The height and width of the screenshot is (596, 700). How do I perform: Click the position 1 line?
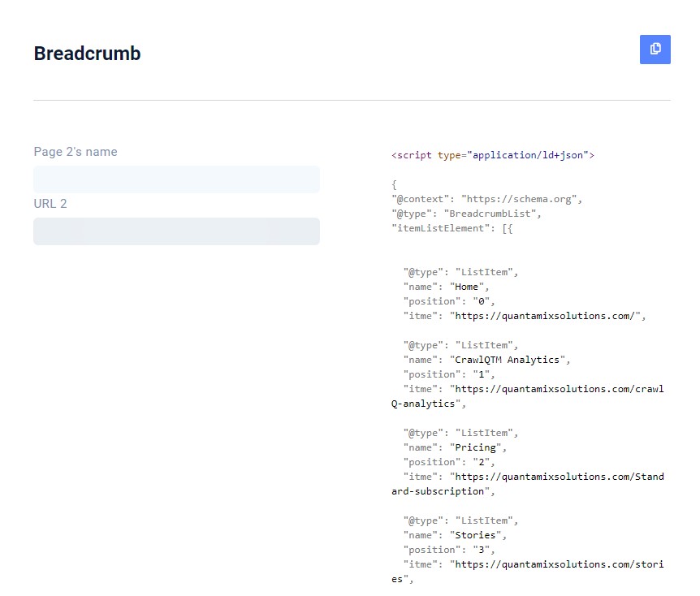[x=448, y=374]
